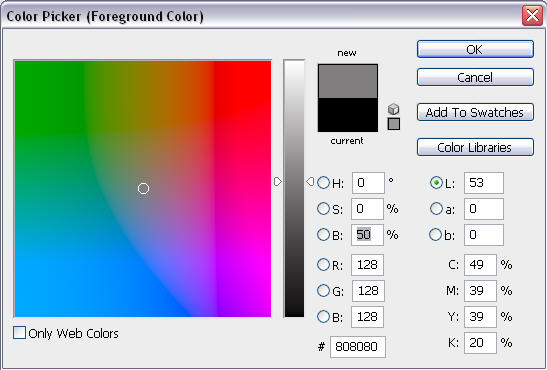Click the Lab a value field
Image resolution: width=547 pixels, height=370 pixels.
coord(484,209)
